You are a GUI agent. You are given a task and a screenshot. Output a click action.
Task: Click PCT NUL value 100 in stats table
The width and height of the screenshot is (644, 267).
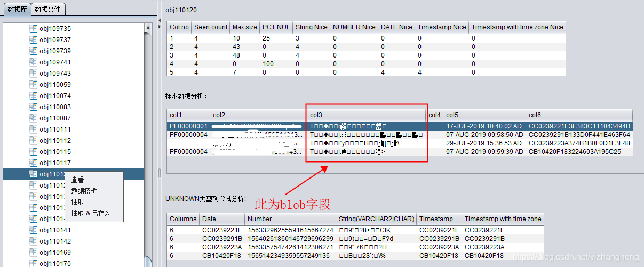(x=276, y=64)
